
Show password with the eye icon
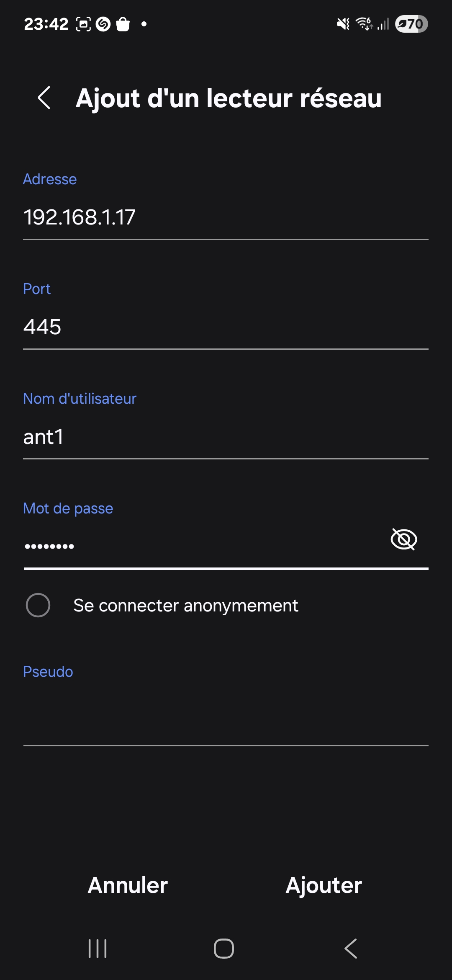(403, 539)
